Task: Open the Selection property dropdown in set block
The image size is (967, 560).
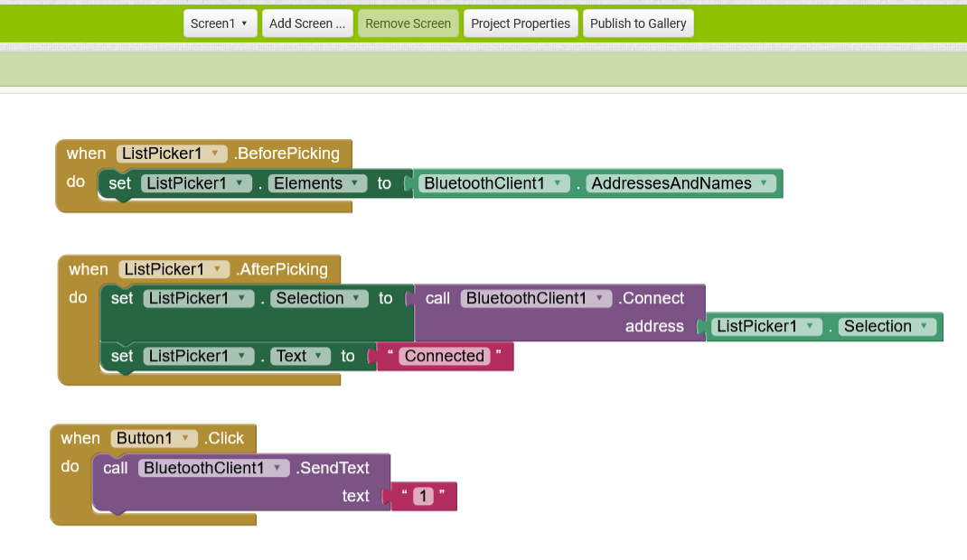Action: click(x=357, y=298)
